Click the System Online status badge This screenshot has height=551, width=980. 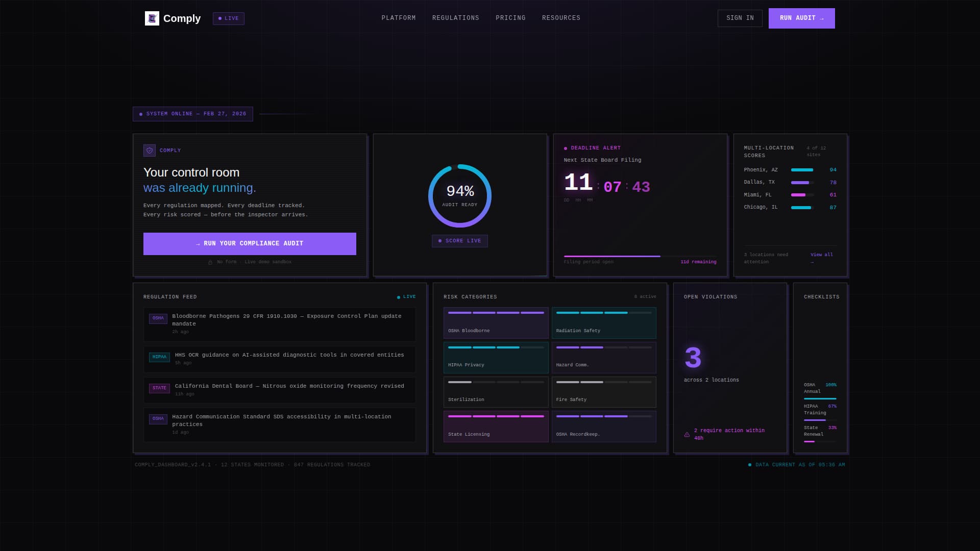[193, 114]
